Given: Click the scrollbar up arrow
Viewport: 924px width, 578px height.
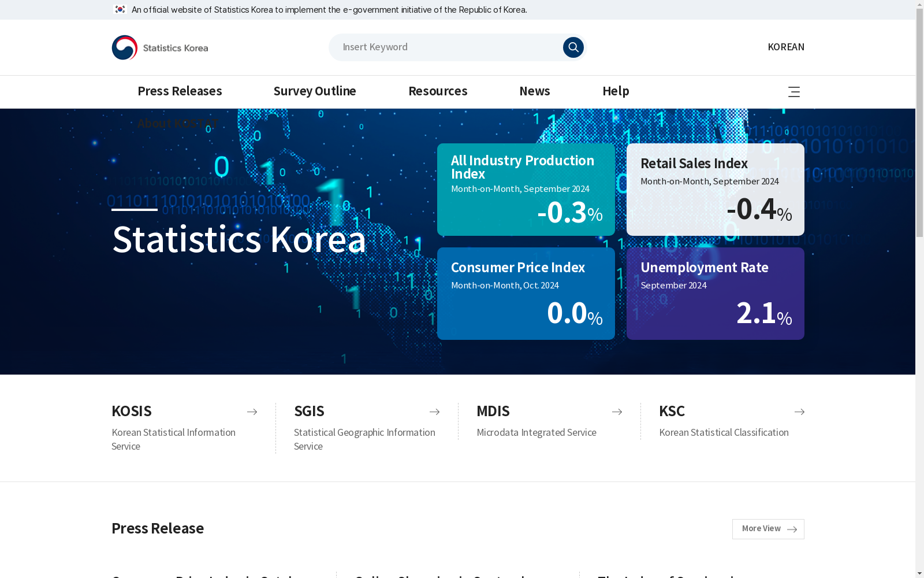Looking at the screenshot, I should pyautogui.click(x=919, y=5).
